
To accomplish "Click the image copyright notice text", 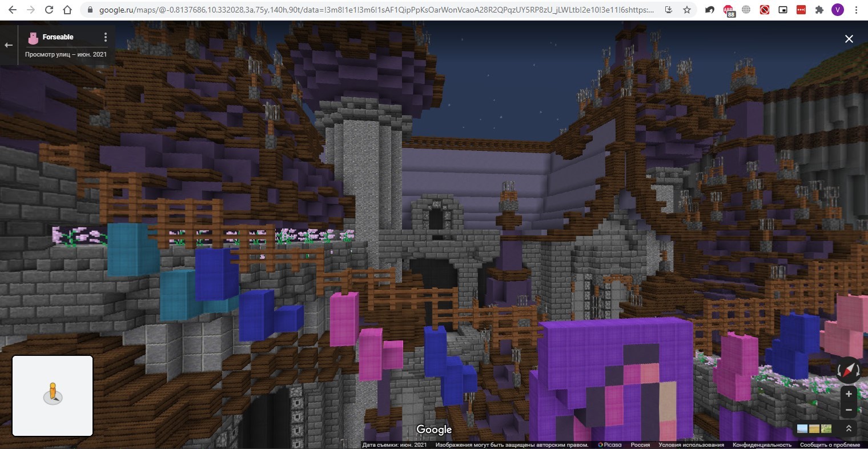I will tap(512, 445).
